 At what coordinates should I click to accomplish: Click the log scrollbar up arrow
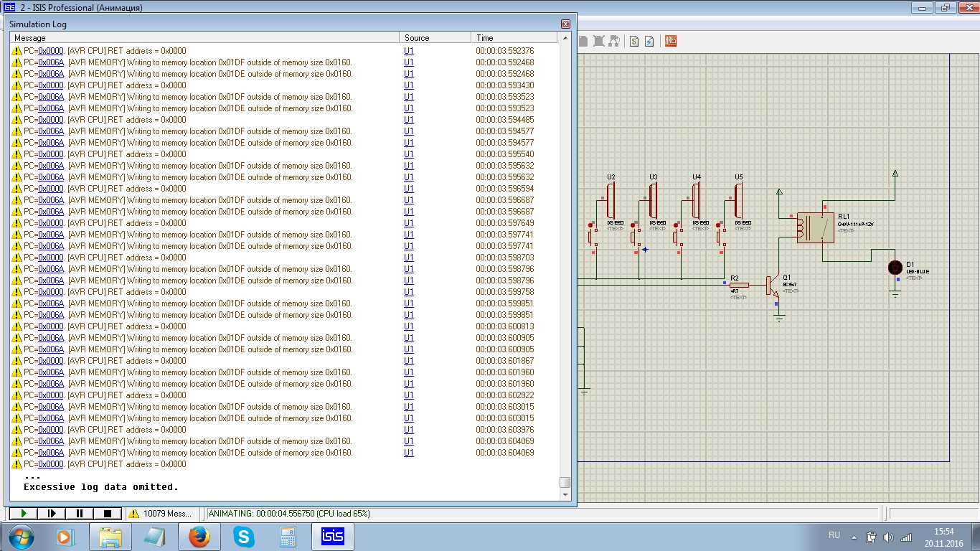pos(565,38)
